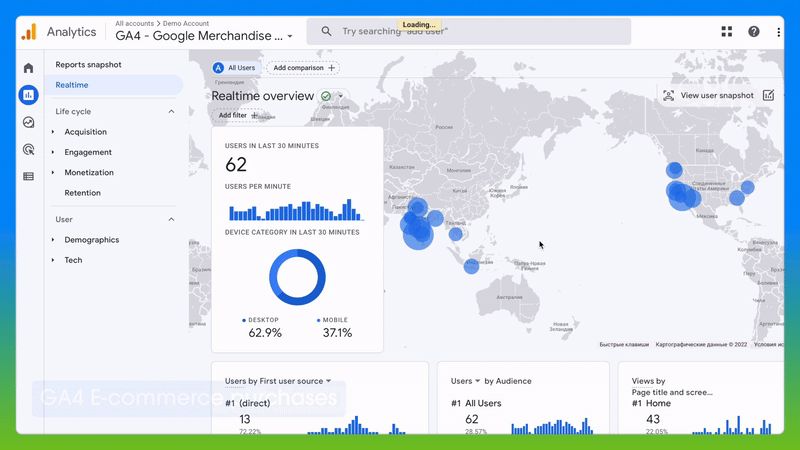Click the device category donut chart
The height and width of the screenshot is (450, 800).
click(297, 278)
